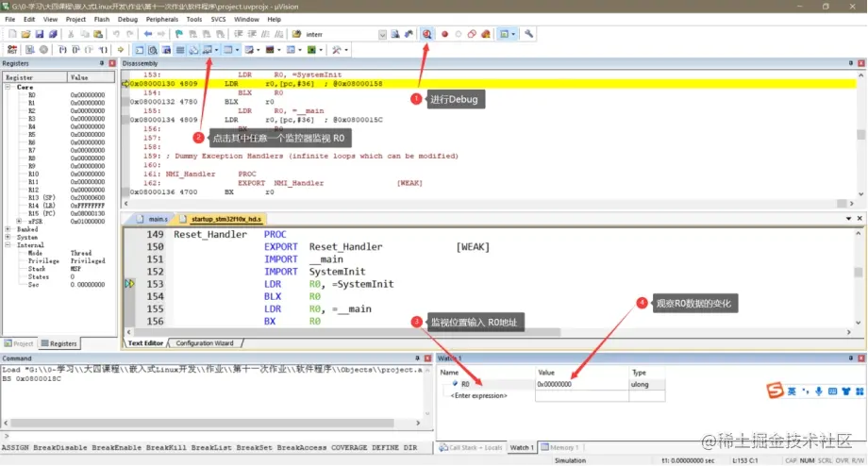Open Configuration with the wrench icon

[x=528, y=34]
